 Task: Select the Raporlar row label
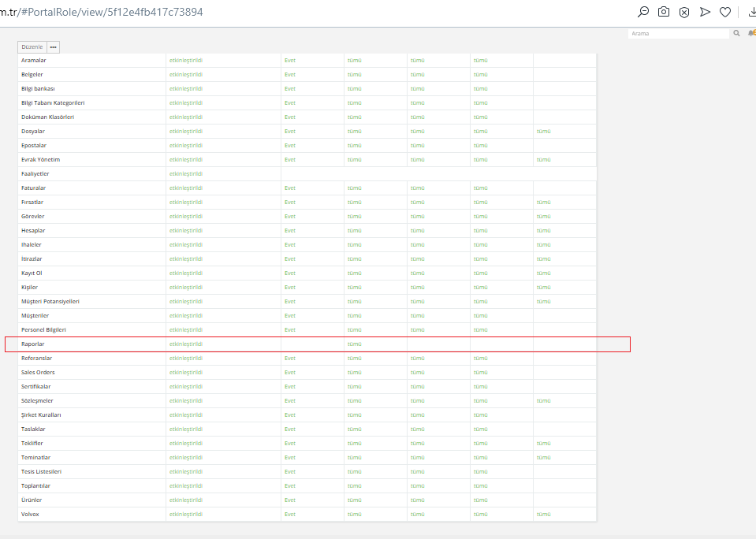[33, 344]
